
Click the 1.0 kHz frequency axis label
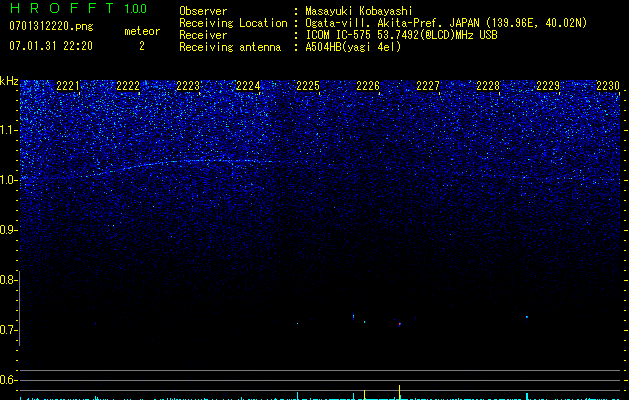(x=9, y=180)
